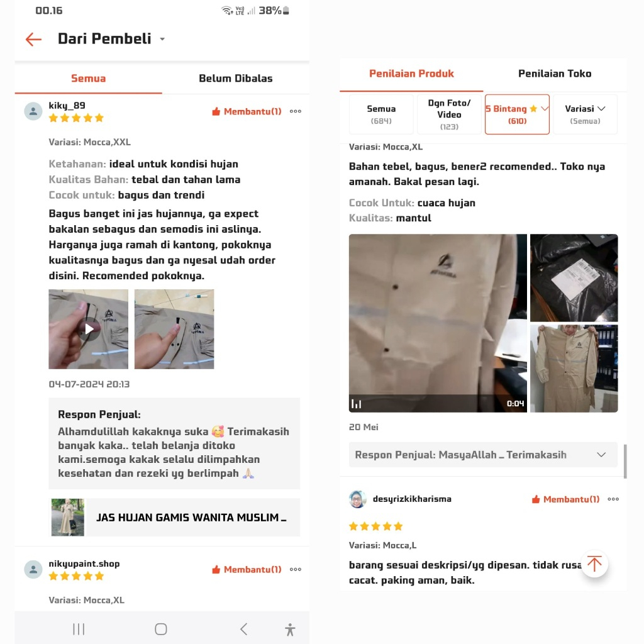Image resolution: width=644 pixels, height=644 pixels.
Task: Open more options for desyrizkikharisma review
Action: 613,499
